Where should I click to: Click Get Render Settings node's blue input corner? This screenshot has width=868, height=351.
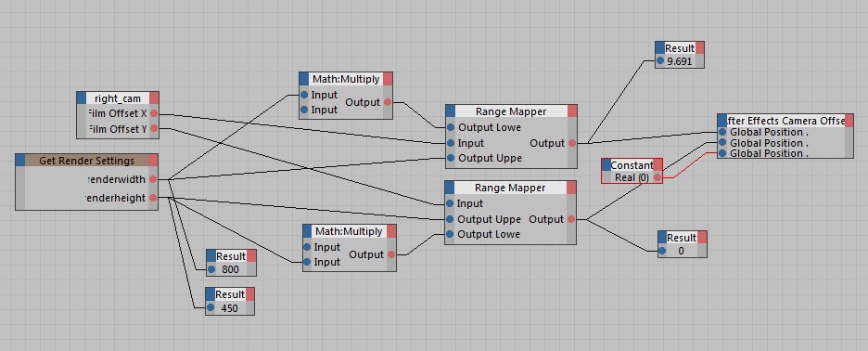pos(20,161)
